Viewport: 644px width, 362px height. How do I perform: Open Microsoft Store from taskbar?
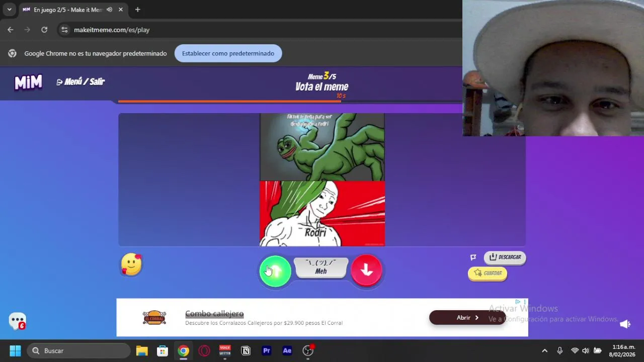[x=163, y=350]
